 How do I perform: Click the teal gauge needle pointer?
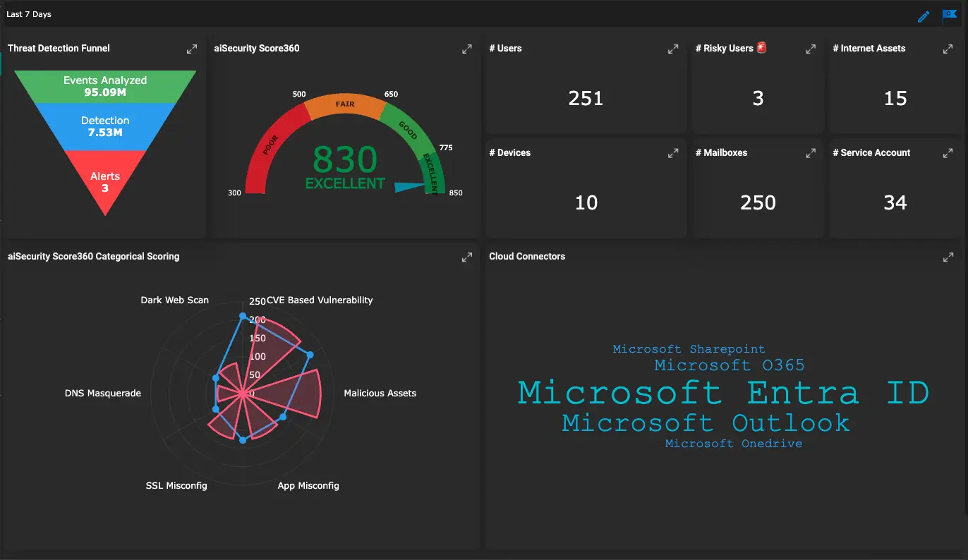click(x=411, y=188)
